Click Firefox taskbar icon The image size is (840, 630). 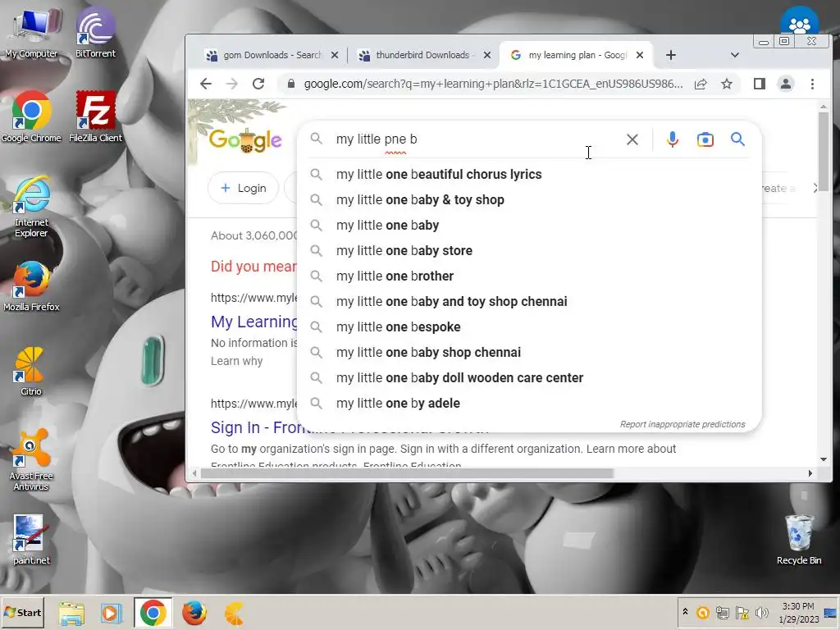194,613
